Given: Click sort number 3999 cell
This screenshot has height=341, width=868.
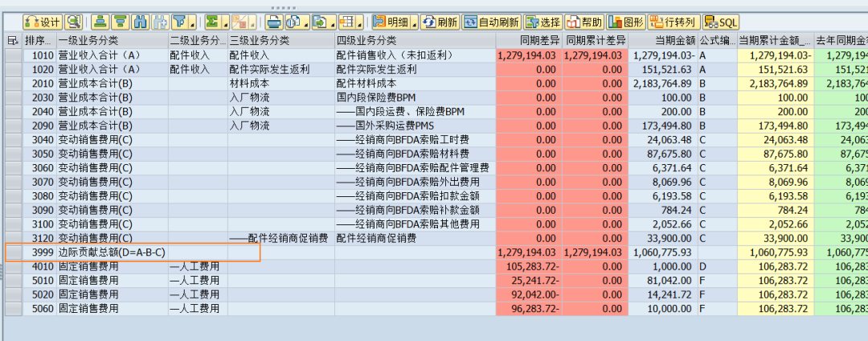Looking at the screenshot, I should [x=40, y=253].
